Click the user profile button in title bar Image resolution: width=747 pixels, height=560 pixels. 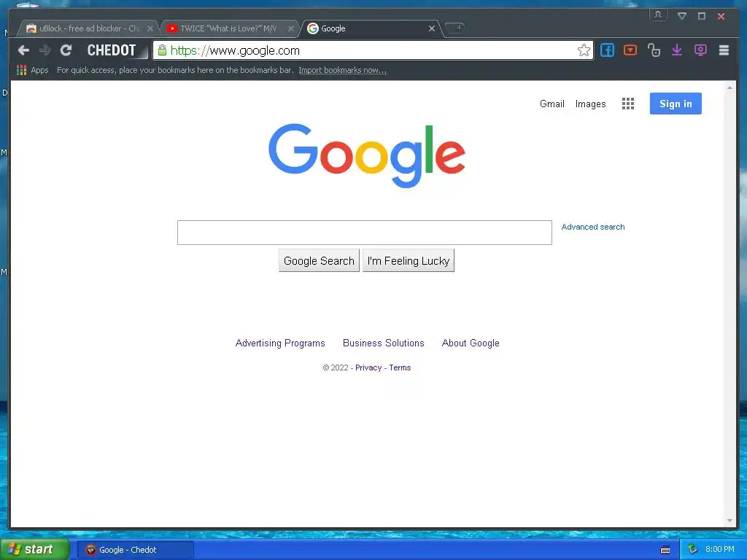coord(658,15)
